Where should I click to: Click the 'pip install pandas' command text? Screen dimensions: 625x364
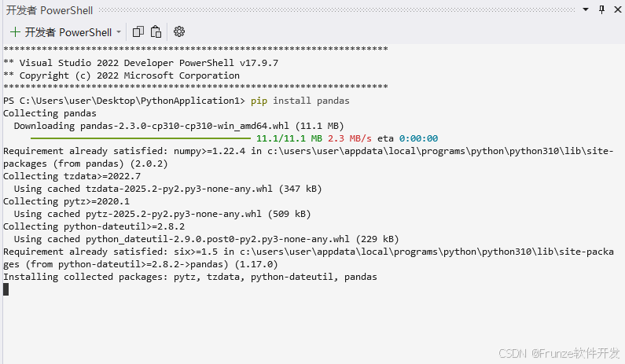pos(300,101)
